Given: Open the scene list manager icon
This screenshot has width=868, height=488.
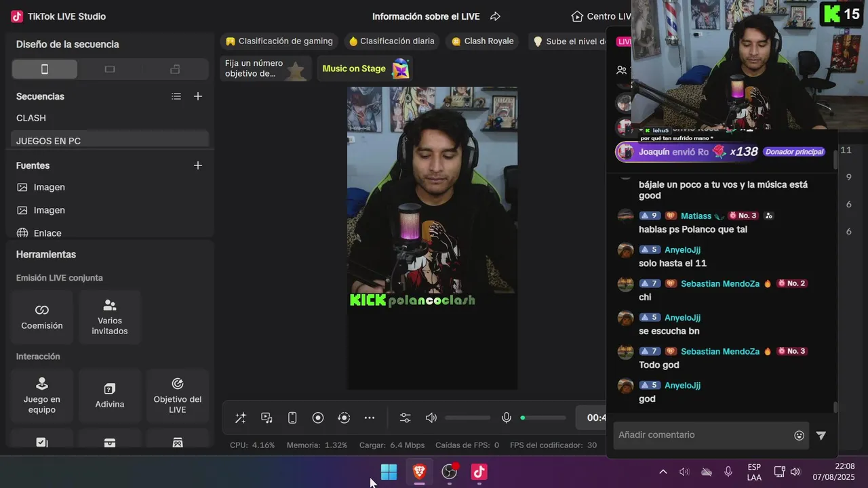Looking at the screenshot, I should [x=176, y=96].
